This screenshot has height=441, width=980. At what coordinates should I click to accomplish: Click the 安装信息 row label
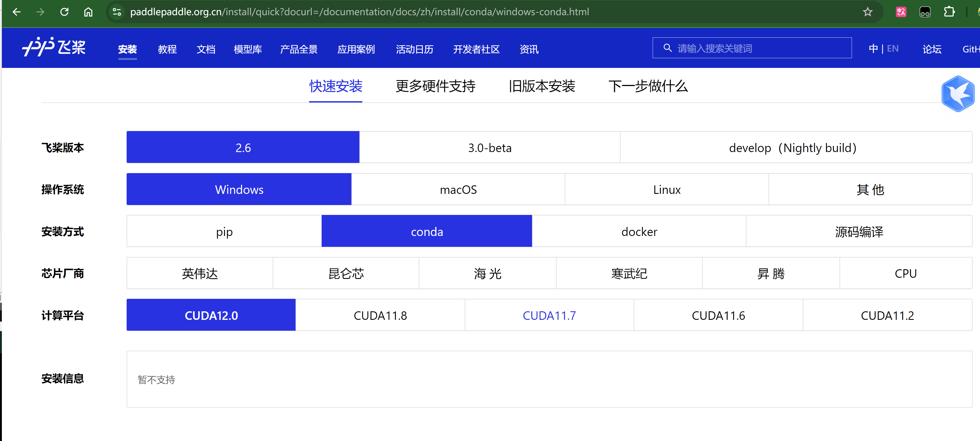pyautogui.click(x=63, y=378)
